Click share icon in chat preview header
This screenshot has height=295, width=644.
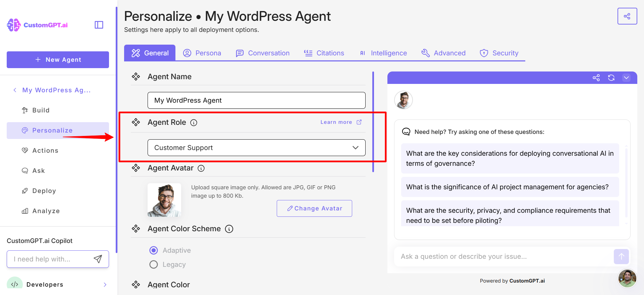click(596, 78)
